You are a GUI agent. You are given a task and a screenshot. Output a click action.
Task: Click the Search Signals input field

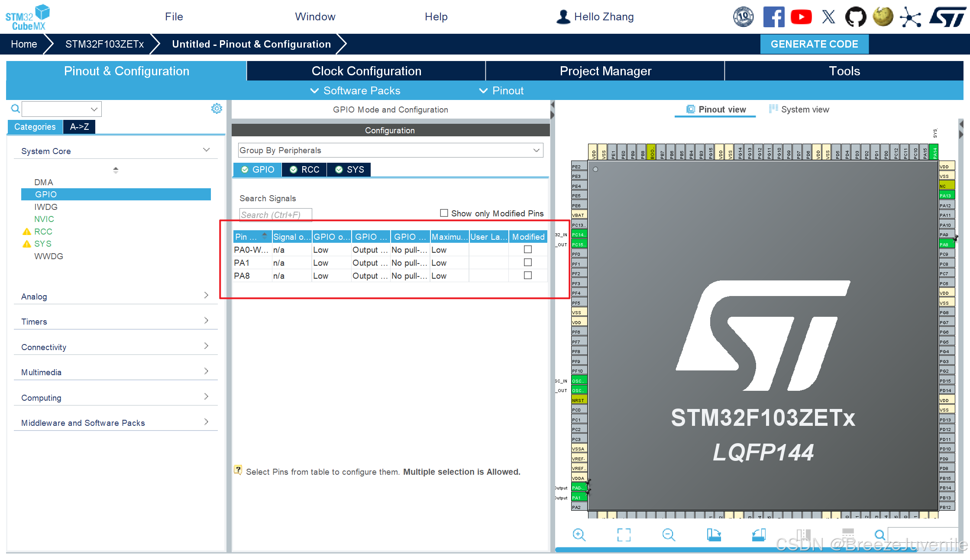point(275,215)
